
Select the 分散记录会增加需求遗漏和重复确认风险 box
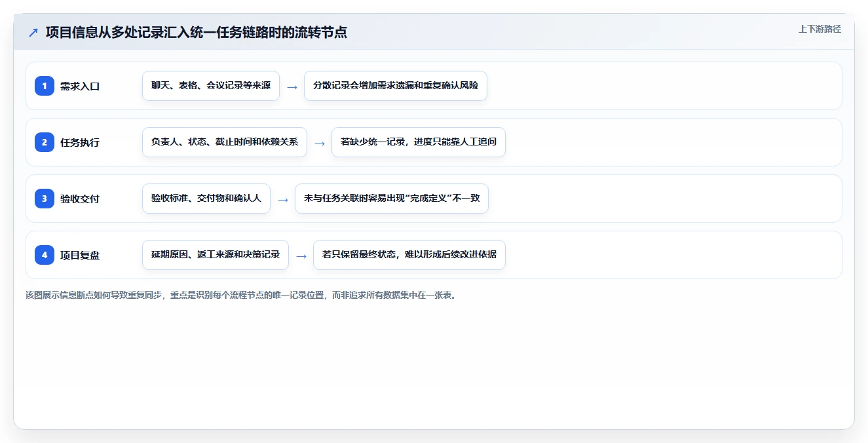coord(396,86)
